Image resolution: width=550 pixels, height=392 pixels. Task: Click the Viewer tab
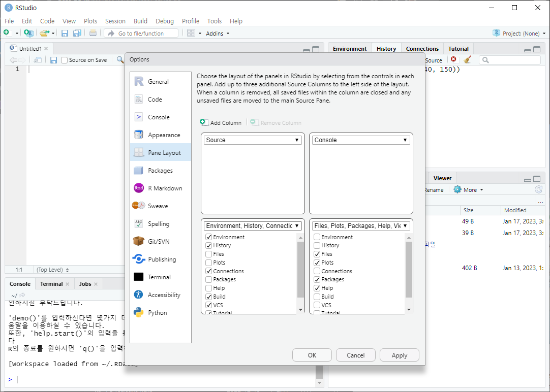442,178
